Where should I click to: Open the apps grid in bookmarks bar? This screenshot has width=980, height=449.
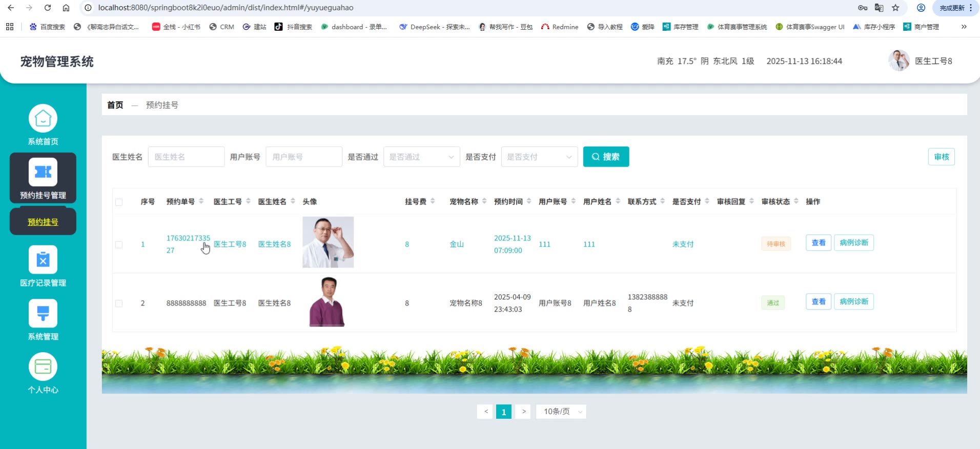[x=10, y=27]
